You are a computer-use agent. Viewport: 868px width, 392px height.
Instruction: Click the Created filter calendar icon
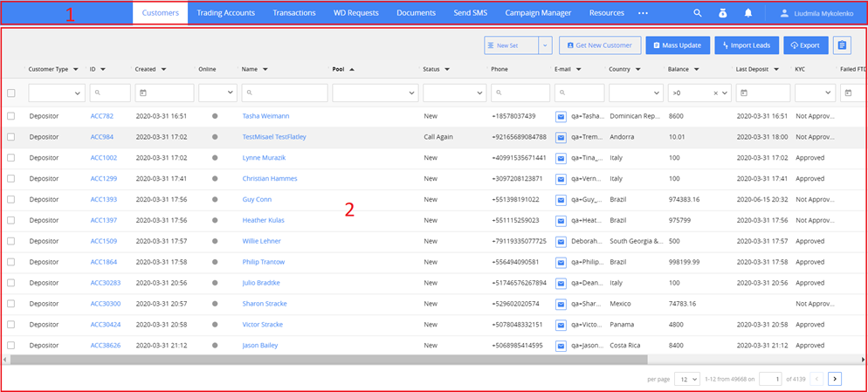[x=143, y=93]
